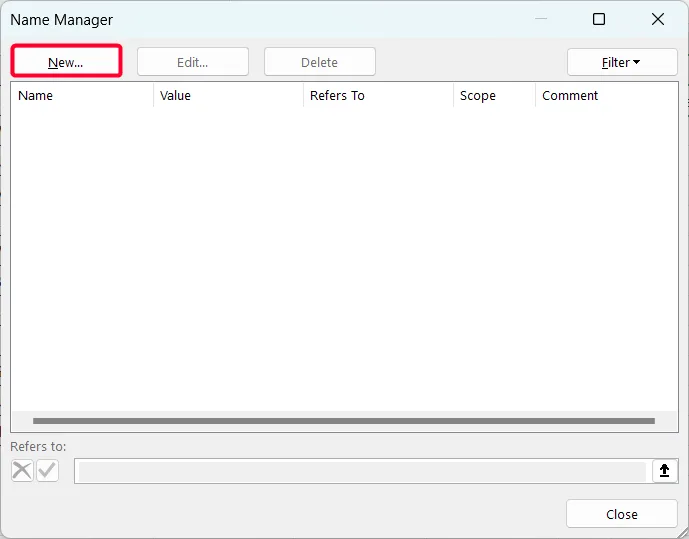Screen dimensions: 689x539
Task: Sort by the Refers To column header
Action: coord(378,95)
